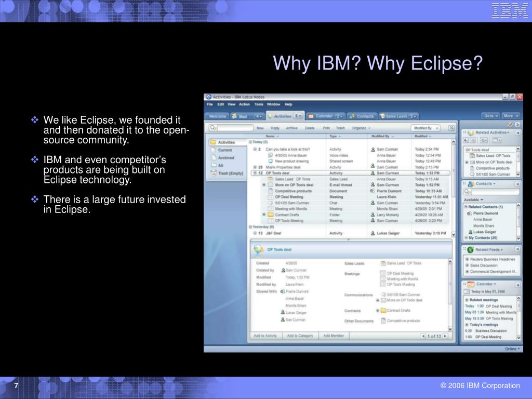Click the next item arrow beside 1 of 12
532x399 pixels.
pyautogui.click(x=445, y=336)
